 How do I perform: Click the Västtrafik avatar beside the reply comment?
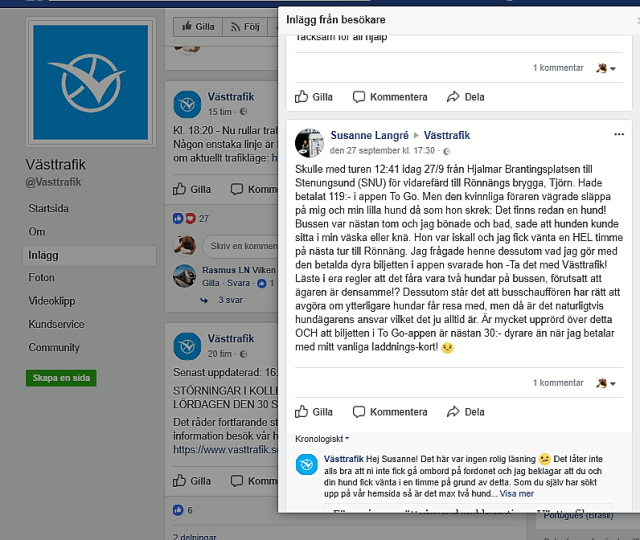coord(307,464)
